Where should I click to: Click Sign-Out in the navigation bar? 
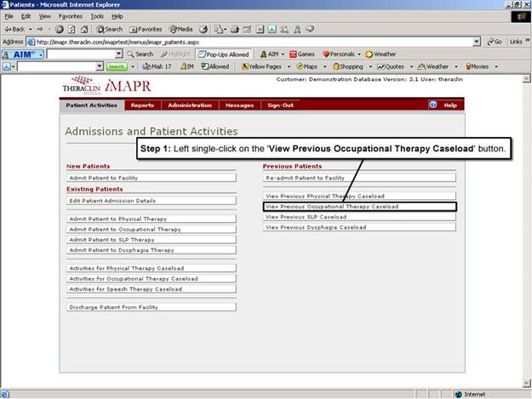pos(280,105)
